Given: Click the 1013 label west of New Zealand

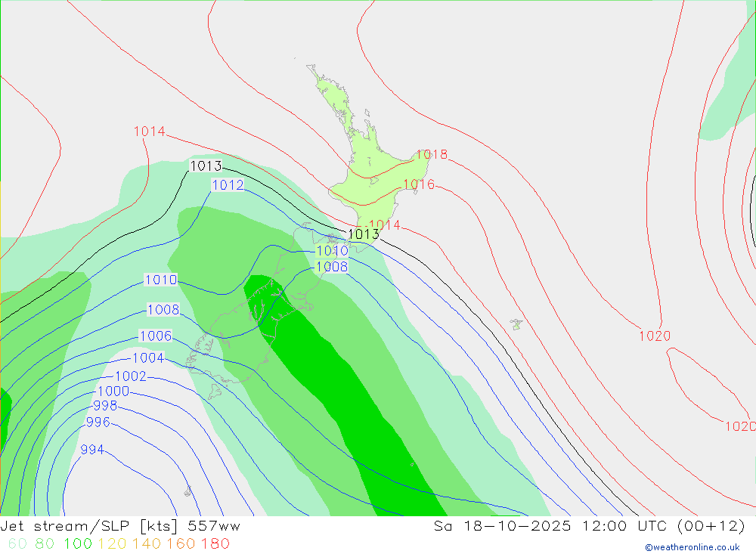Looking at the screenshot, I should pyautogui.click(x=206, y=166).
